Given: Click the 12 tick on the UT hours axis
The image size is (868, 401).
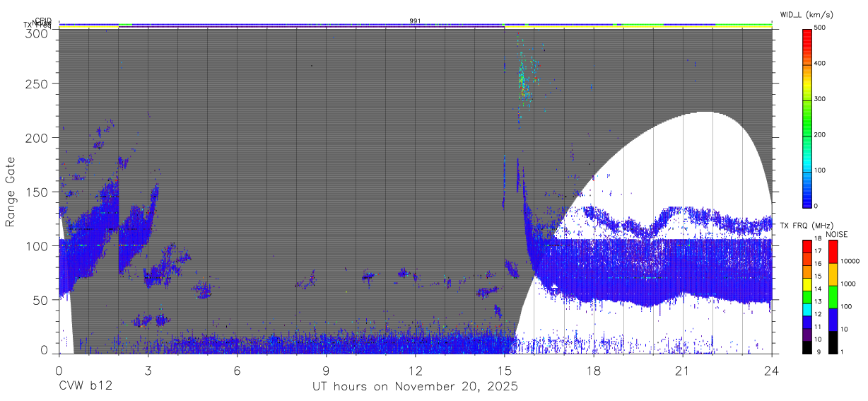Looking at the screenshot, I should coord(415,371).
